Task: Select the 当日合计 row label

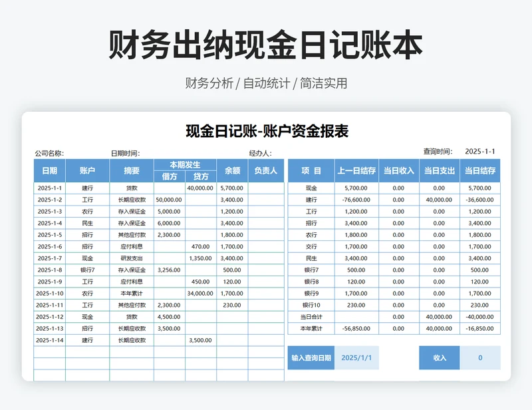Action: click(x=311, y=317)
